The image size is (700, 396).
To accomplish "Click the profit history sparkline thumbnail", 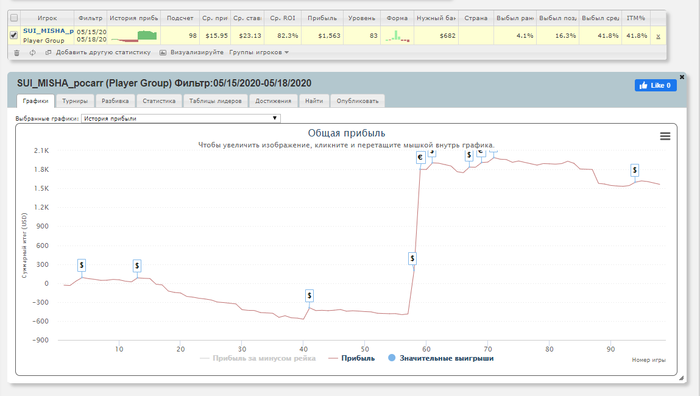I will click(x=134, y=36).
